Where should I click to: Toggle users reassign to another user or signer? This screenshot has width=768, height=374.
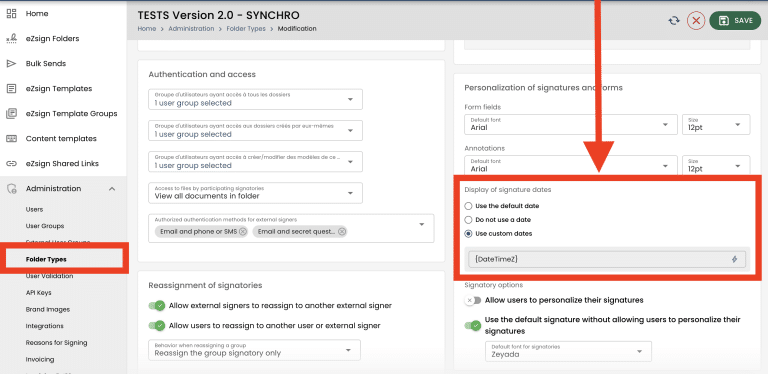tap(157, 326)
